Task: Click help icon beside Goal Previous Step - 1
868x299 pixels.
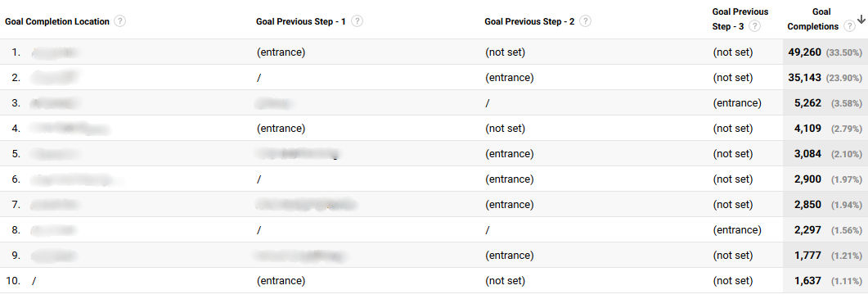Action: (x=358, y=21)
